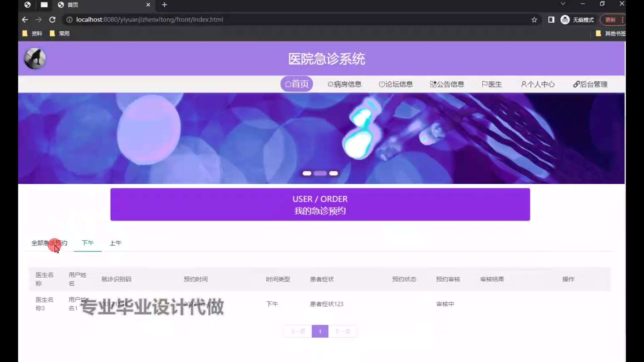Screen dimensions: 644x362
Task: Click page 1 pagination button
Action: click(x=320, y=331)
